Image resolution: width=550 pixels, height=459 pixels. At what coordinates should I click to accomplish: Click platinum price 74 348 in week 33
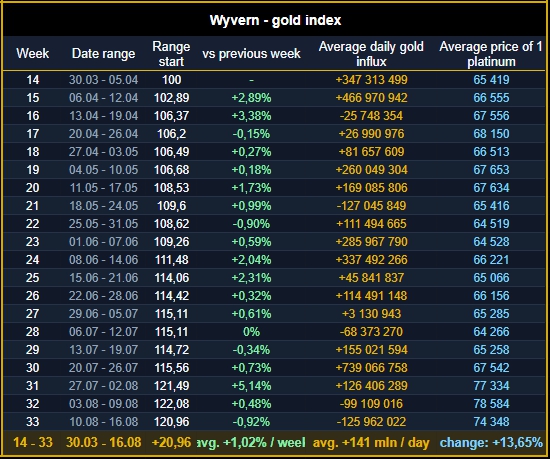(x=491, y=422)
